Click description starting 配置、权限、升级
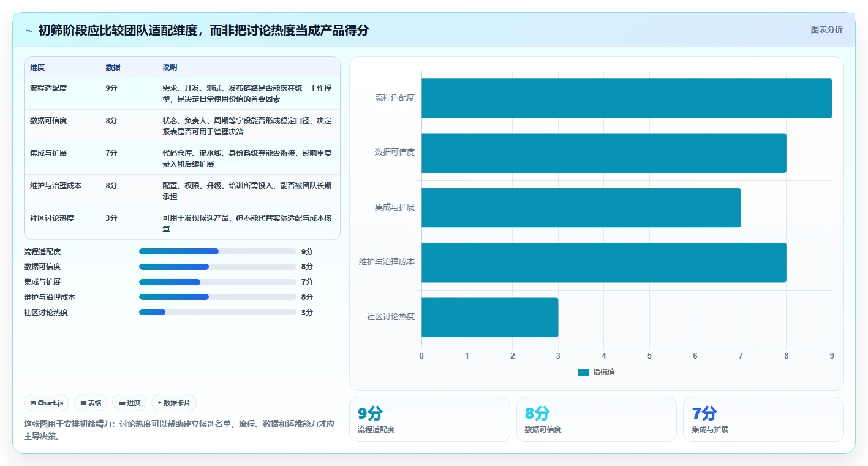This screenshot has height=466, width=868. [x=247, y=191]
